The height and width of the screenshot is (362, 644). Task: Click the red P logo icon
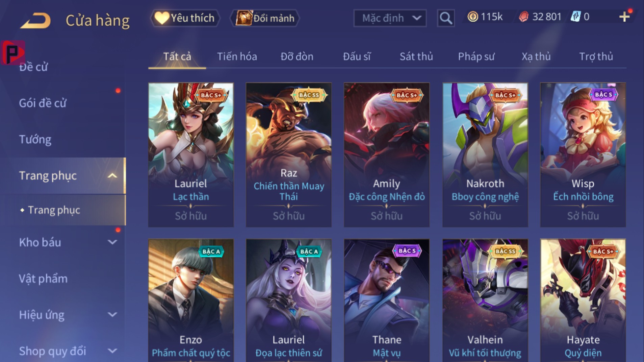(x=13, y=52)
